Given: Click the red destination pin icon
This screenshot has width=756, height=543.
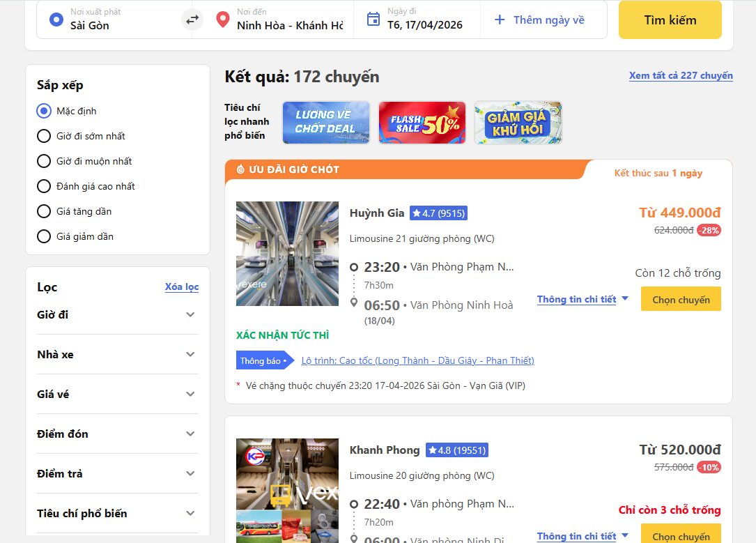Looking at the screenshot, I should point(222,20).
